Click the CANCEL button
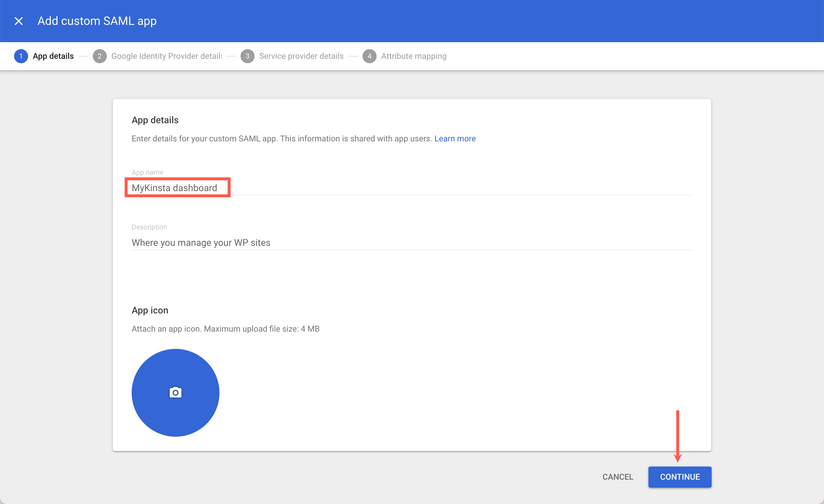The image size is (824, 504). 617,477
